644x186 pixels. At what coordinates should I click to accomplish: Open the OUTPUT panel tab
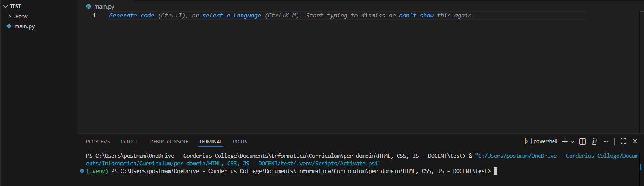coord(130,142)
